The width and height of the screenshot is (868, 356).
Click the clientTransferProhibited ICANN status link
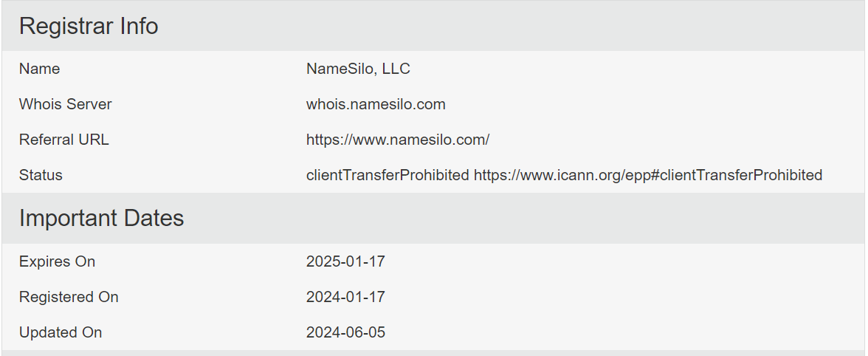click(647, 175)
